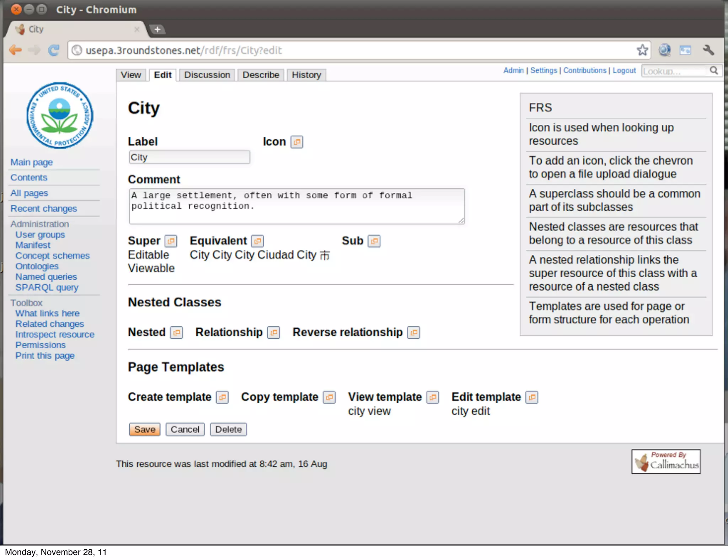The height and width of the screenshot is (560, 728).
Task: Open the Chromium wrench menu
Action: (x=708, y=50)
